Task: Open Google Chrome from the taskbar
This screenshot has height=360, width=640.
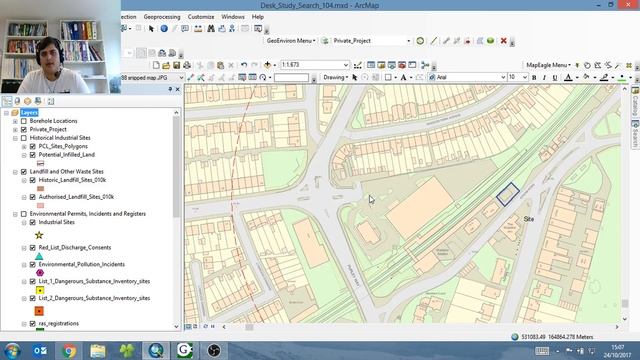Action: (69, 351)
